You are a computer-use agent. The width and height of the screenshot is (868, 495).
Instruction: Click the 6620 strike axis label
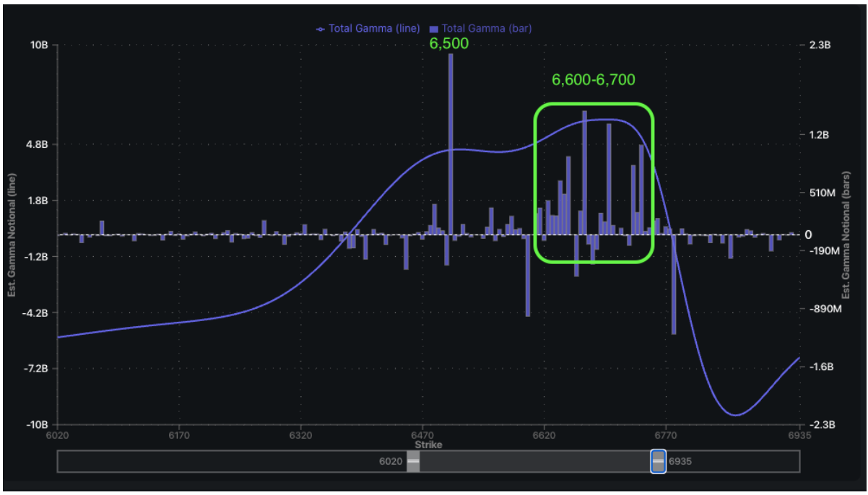point(544,435)
